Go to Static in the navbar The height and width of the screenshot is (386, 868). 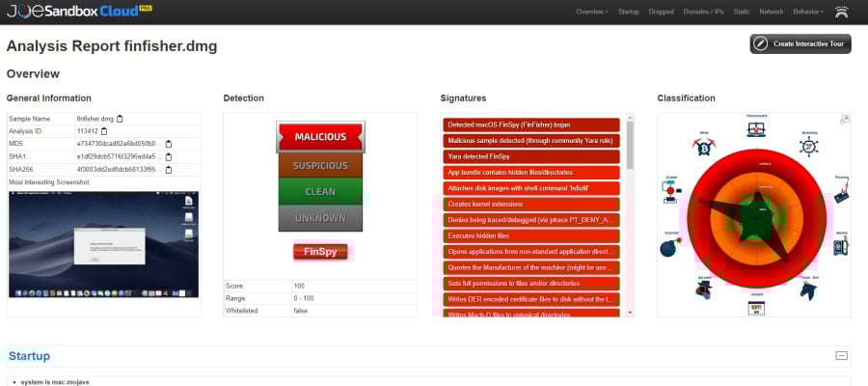click(742, 12)
